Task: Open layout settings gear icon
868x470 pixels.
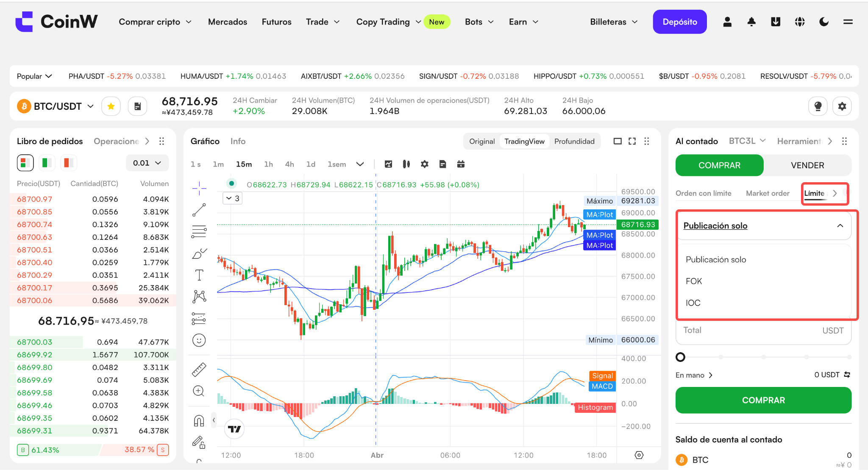Action: click(x=842, y=106)
